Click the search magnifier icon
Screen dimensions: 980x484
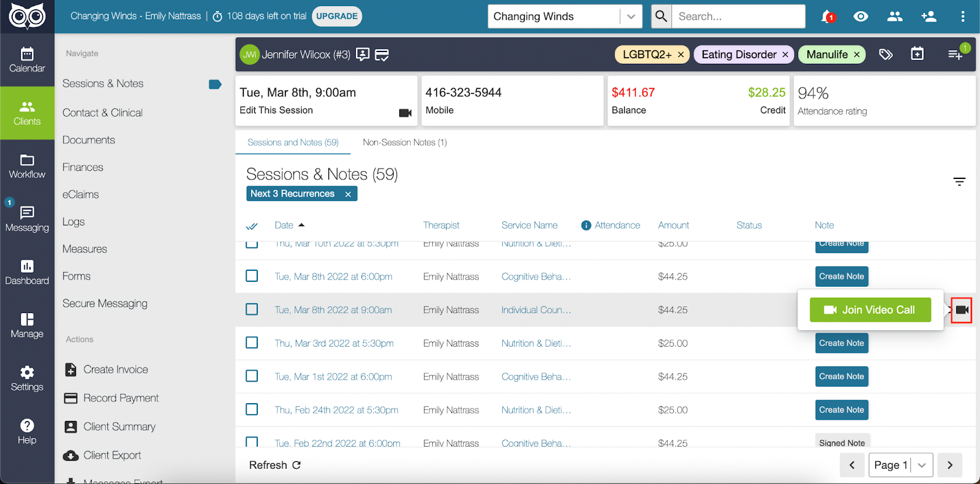[661, 17]
